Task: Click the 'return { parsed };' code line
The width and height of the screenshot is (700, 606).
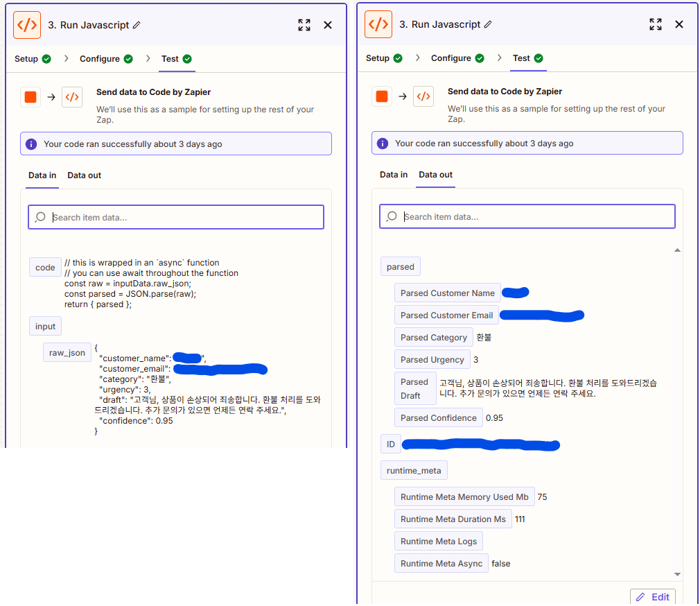Action: (x=98, y=304)
